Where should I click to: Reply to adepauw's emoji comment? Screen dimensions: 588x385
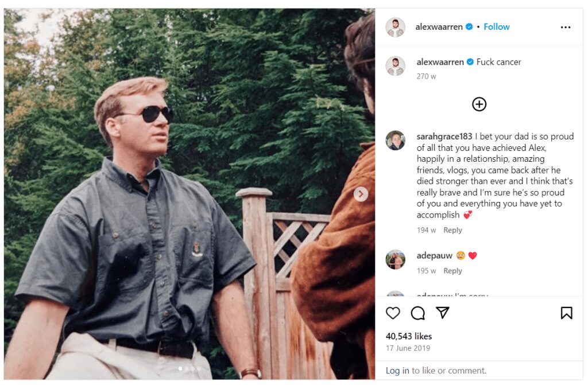(452, 271)
